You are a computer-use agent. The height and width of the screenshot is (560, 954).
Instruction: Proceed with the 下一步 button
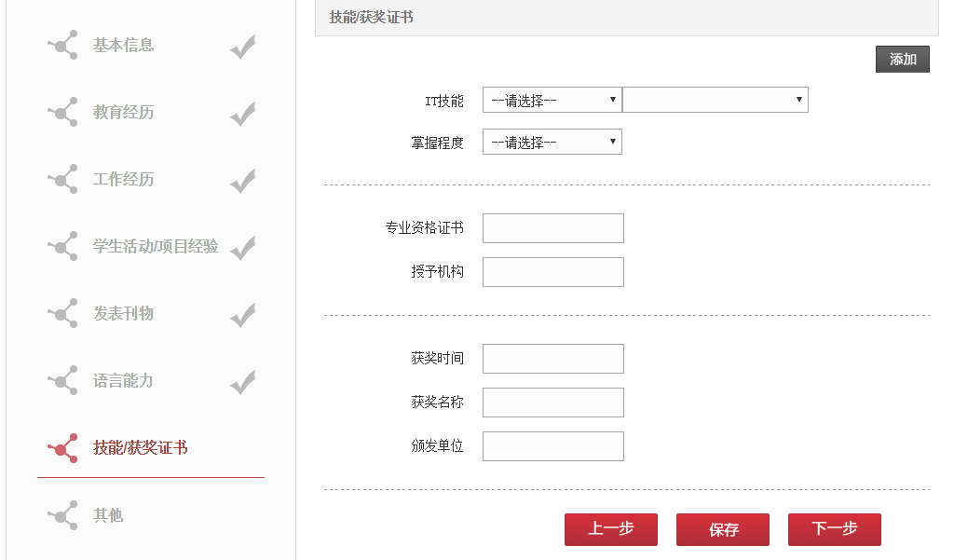835,529
